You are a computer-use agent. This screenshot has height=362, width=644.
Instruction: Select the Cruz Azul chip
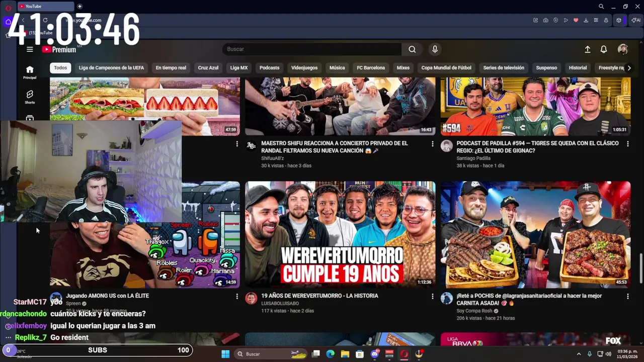[208, 68]
